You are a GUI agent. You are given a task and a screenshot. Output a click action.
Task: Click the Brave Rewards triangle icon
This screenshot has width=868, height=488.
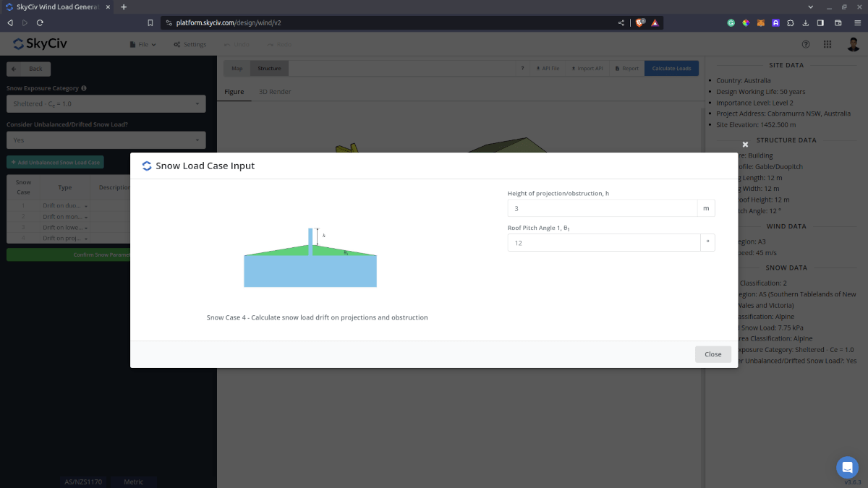click(x=655, y=22)
